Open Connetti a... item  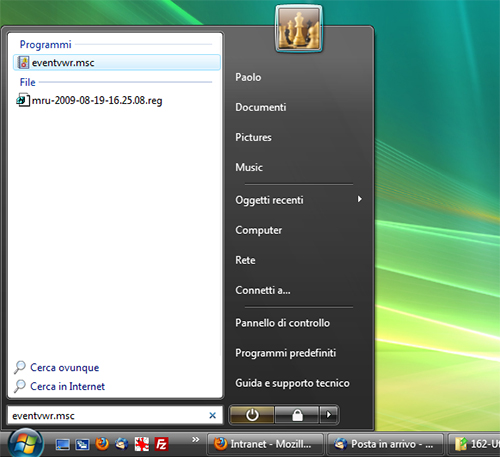click(263, 290)
